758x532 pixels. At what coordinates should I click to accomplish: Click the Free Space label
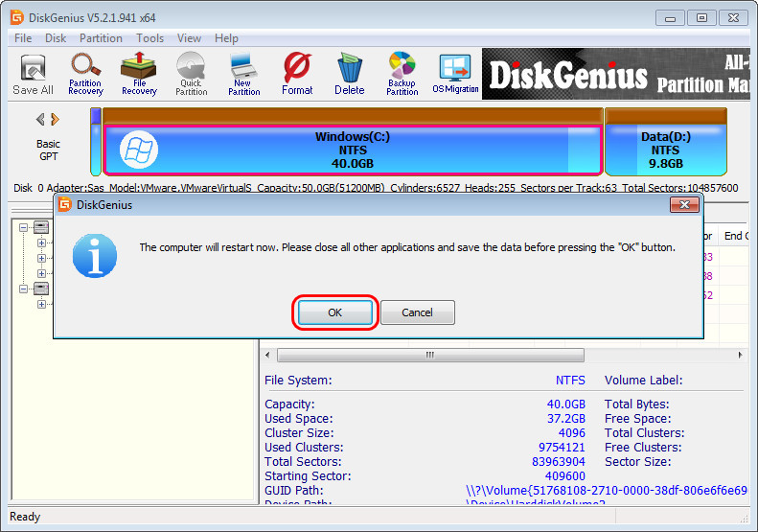pyautogui.click(x=637, y=418)
